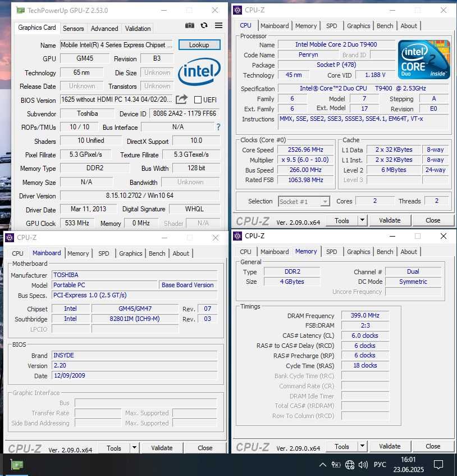Click the РУС language indicator
Screen dimensions: 457x476
[380, 465]
